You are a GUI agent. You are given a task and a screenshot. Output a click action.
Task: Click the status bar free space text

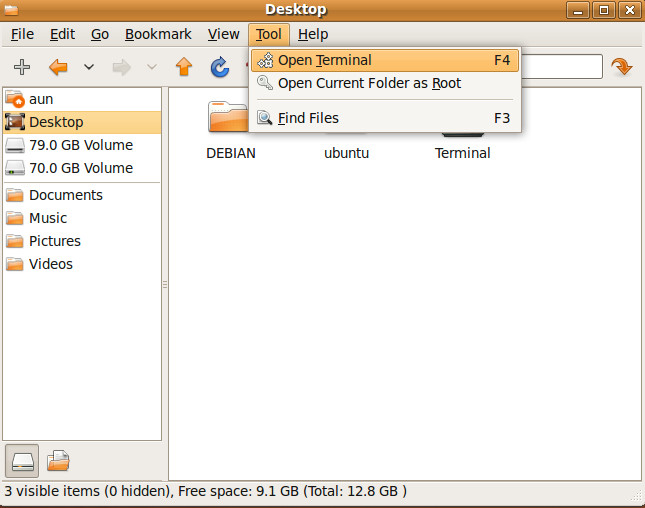pyautogui.click(x=292, y=491)
